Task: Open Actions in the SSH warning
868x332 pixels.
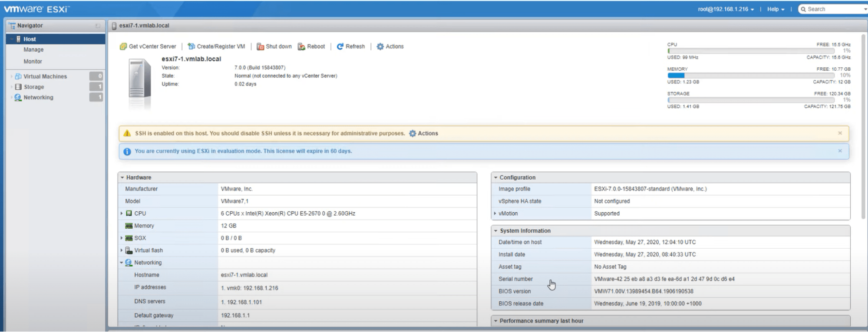Action: coord(423,134)
